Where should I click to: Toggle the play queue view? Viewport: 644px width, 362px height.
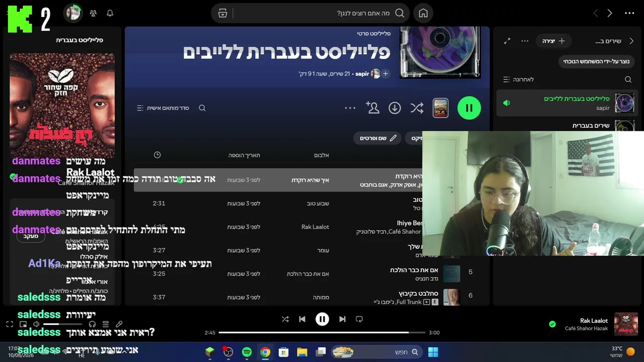pos(106,324)
